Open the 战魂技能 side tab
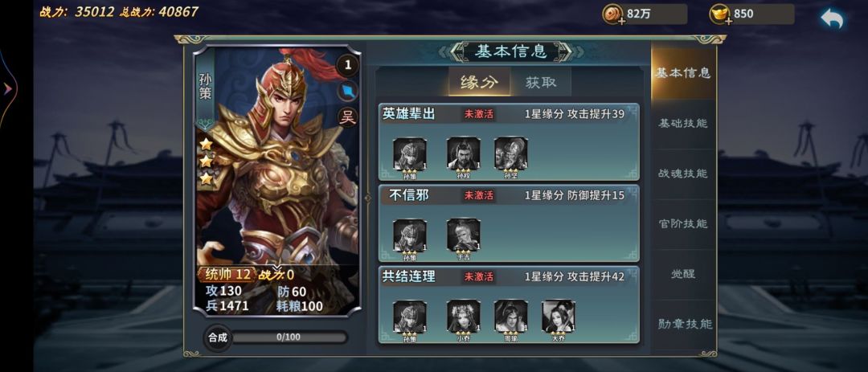Screen dimensions: 868x372 tap(683, 174)
